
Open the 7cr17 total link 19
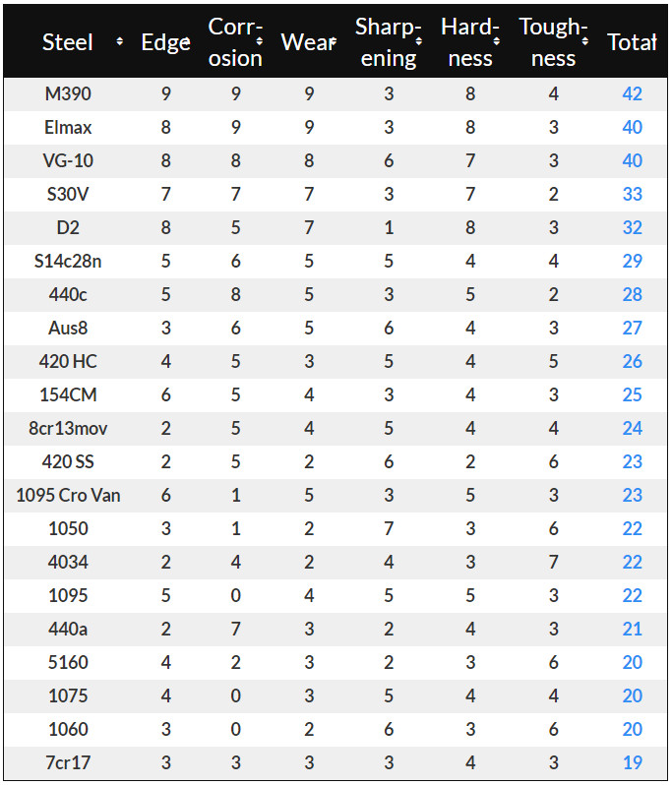click(x=632, y=762)
